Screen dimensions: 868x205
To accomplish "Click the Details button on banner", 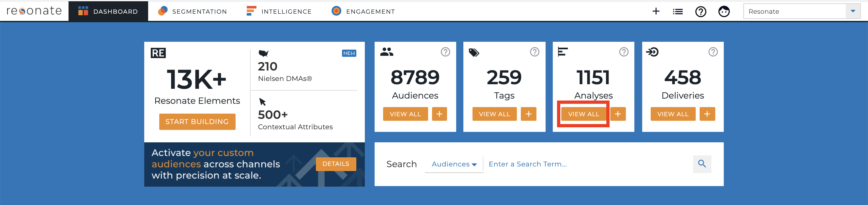I will 335,164.
